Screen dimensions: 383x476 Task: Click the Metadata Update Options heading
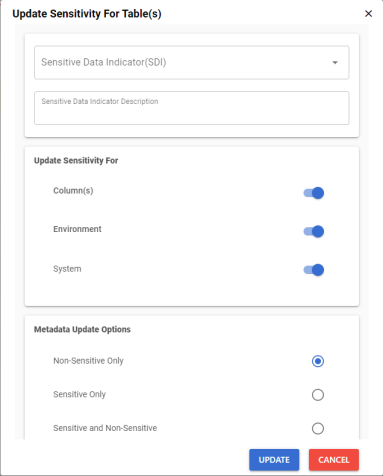(82, 329)
